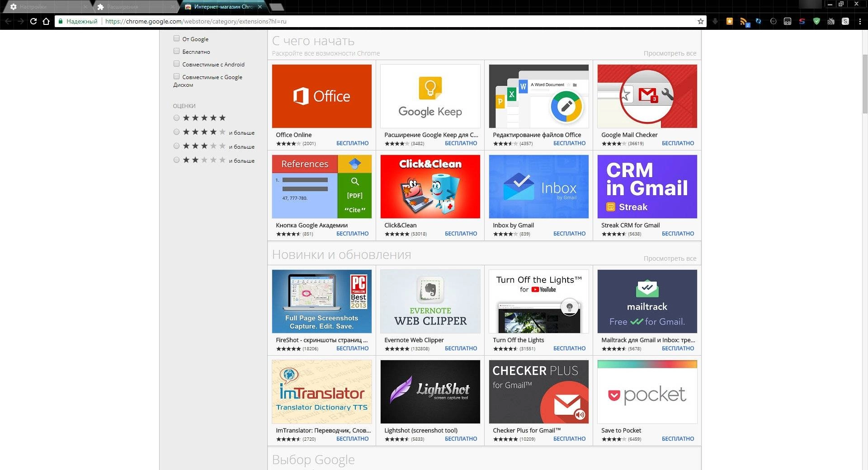
Task: Open the gray download arrow extension
Action: 715,21
